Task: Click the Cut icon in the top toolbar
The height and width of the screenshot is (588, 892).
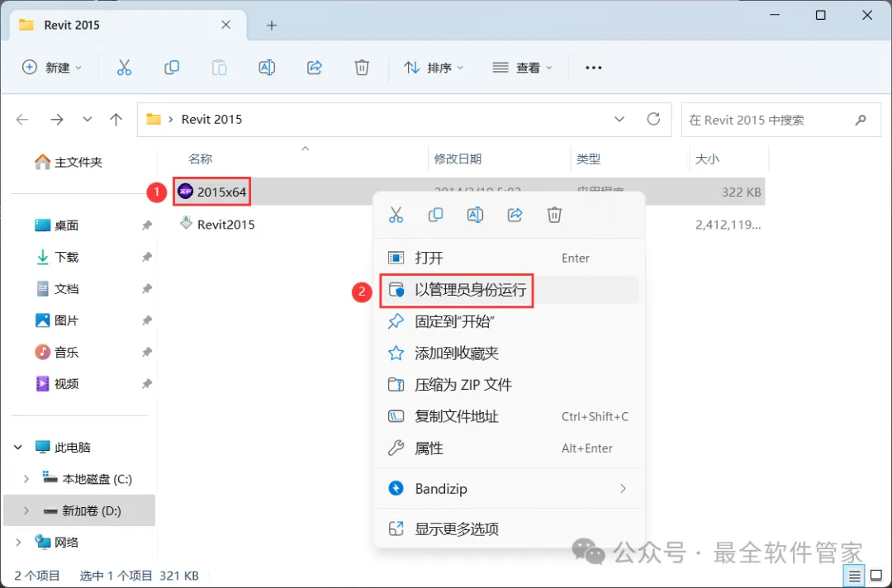Action: pyautogui.click(x=124, y=68)
